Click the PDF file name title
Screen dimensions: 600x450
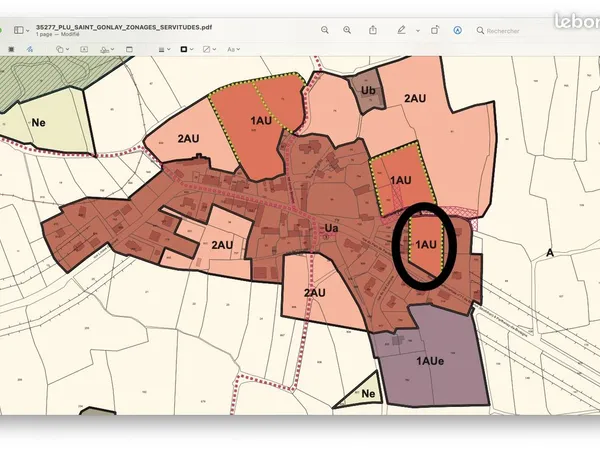[124, 27]
